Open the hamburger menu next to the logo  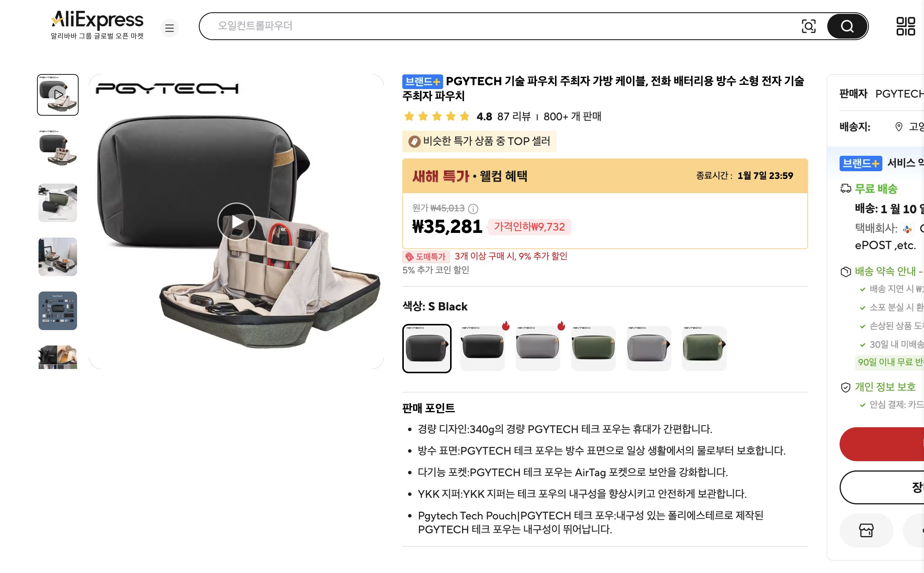pyautogui.click(x=170, y=28)
